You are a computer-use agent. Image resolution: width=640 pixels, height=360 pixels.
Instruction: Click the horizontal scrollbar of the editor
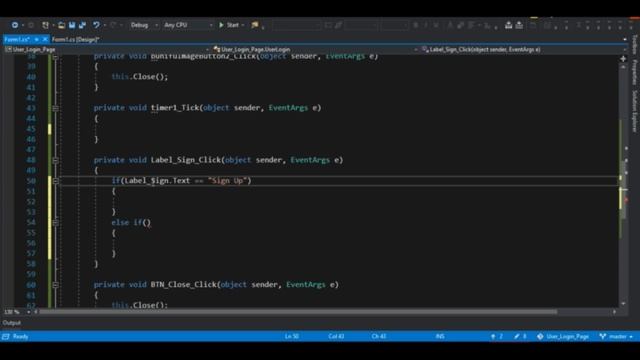click(298, 312)
